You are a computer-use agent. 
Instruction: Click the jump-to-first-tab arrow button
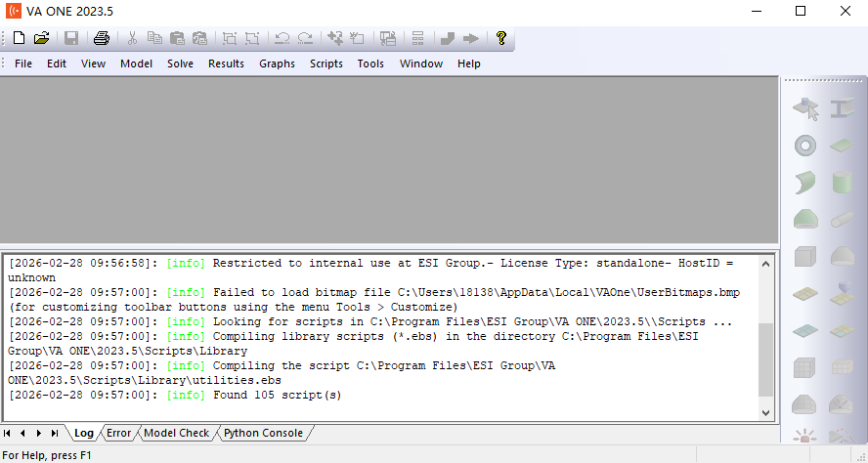(7, 433)
